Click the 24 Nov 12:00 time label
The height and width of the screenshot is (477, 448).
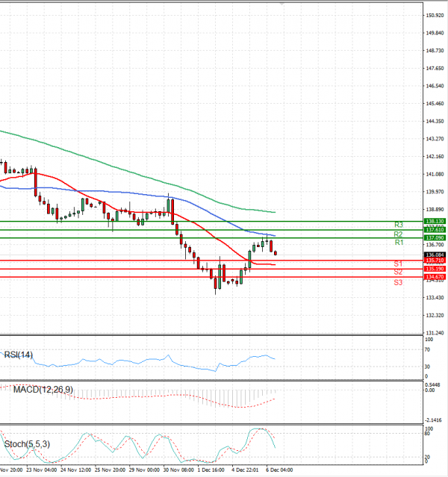(x=75, y=470)
